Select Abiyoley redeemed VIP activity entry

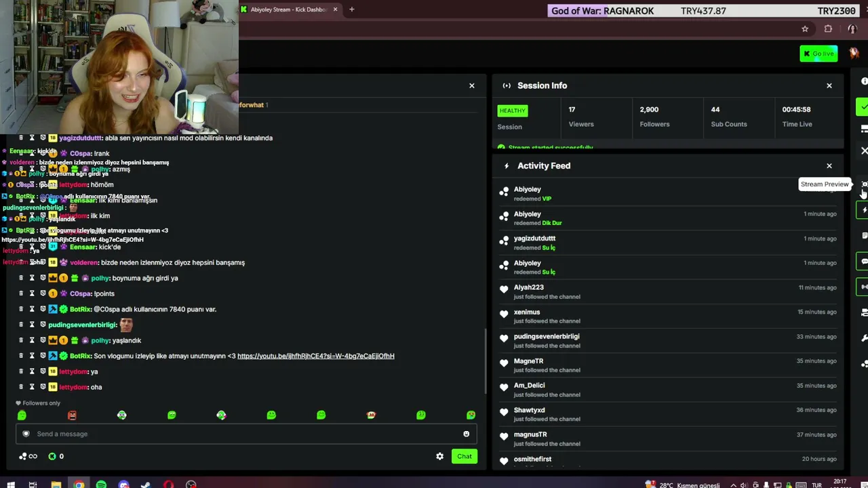[x=668, y=193]
